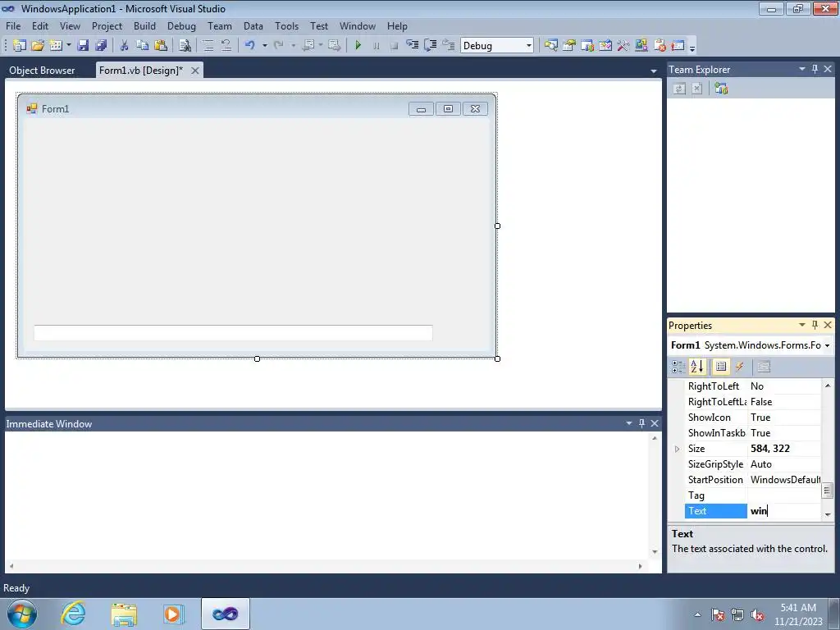Click the Add New Item toolbar icon
This screenshot has height=630, width=840.
pyautogui.click(x=56, y=46)
